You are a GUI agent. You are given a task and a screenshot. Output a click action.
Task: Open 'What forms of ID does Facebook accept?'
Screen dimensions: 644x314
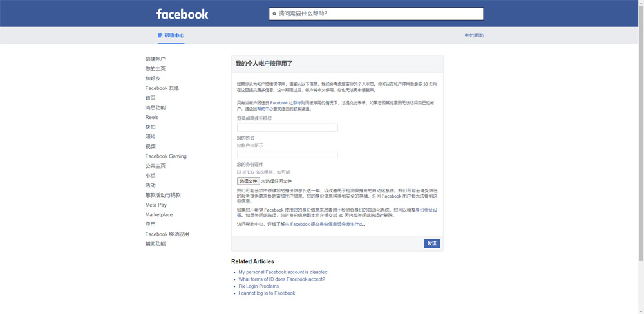click(281, 279)
